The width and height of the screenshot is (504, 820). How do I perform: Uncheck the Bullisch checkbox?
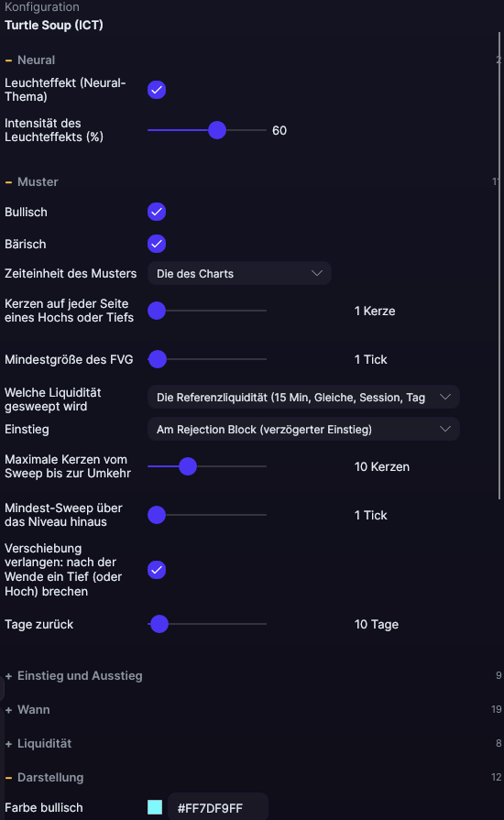(157, 212)
